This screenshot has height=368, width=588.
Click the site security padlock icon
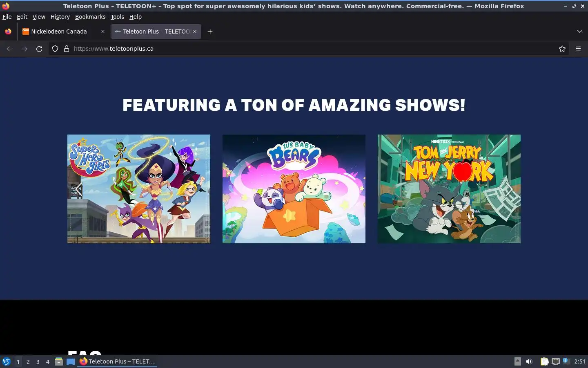point(67,49)
